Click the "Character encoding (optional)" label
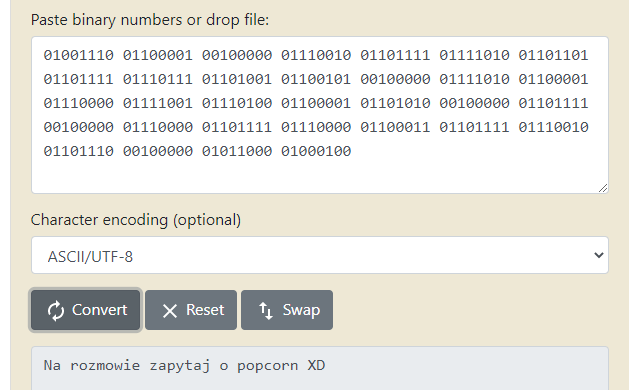The height and width of the screenshot is (390, 629). pyautogui.click(x=136, y=220)
